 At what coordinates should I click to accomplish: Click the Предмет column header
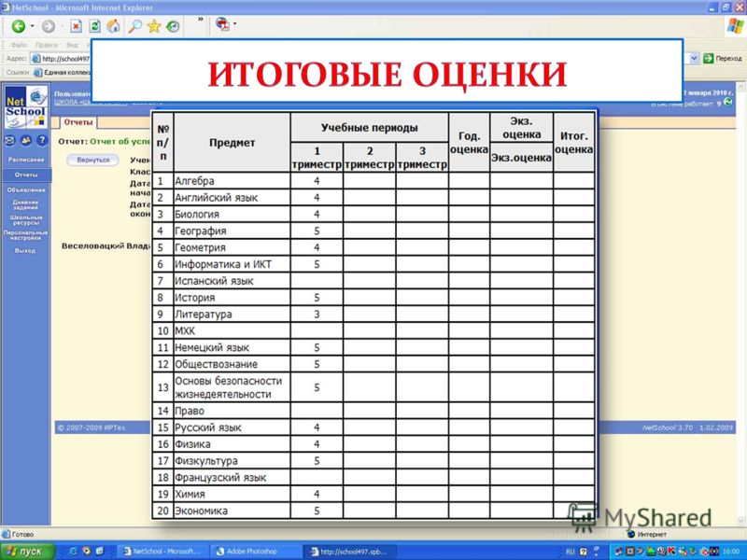point(232,143)
